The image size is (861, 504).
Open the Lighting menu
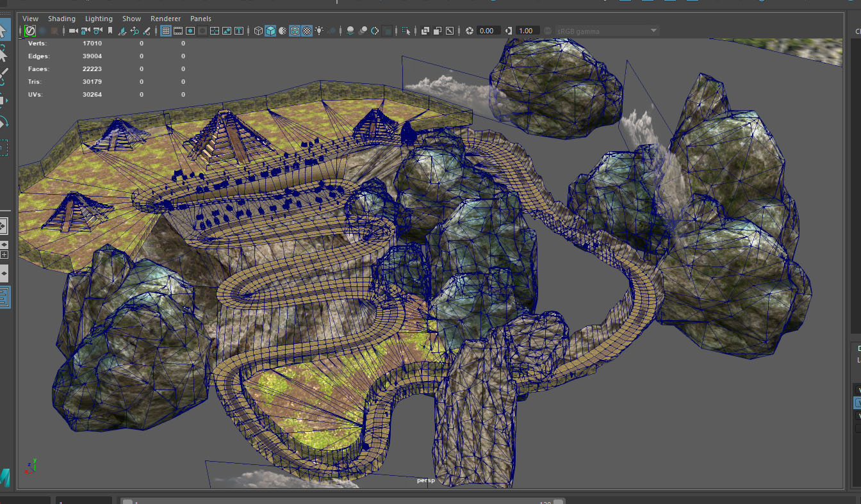tap(99, 19)
